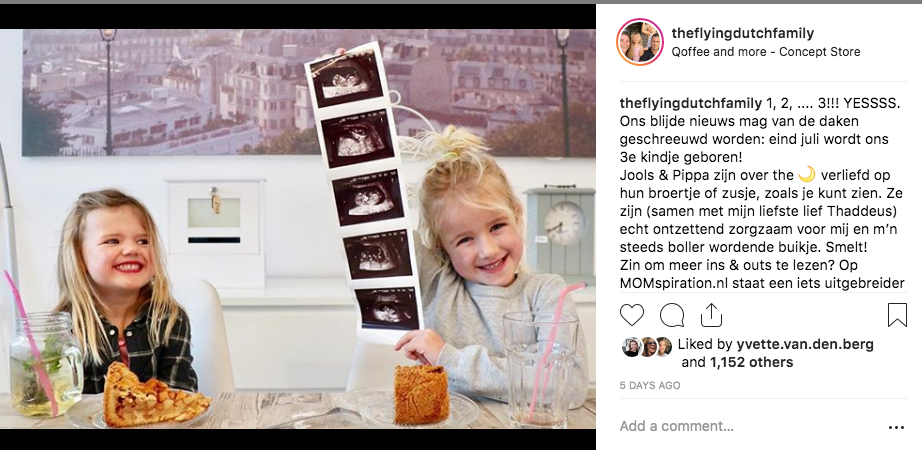Screen dimensions: 922x450
Task: Open Qoffee and more - Concept Store location
Action: [766, 52]
